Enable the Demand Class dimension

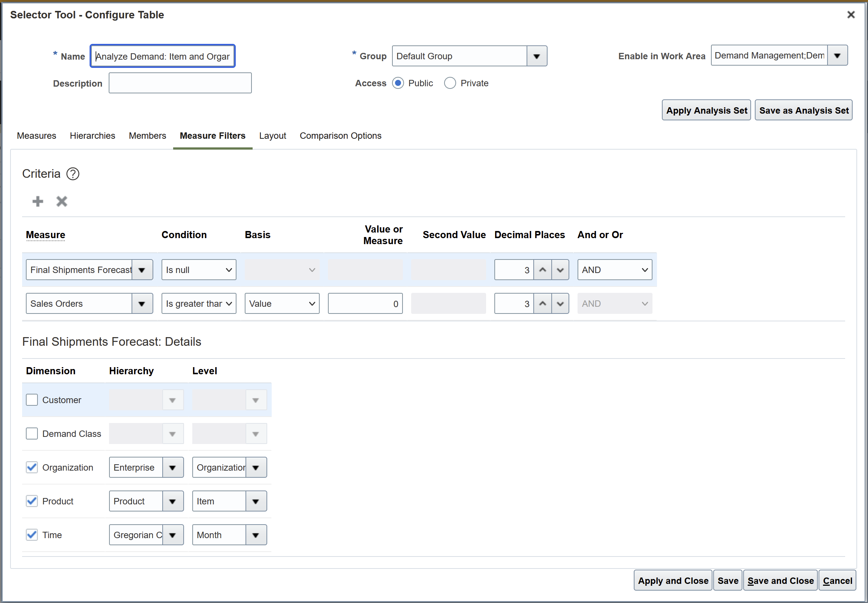(x=32, y=433)
